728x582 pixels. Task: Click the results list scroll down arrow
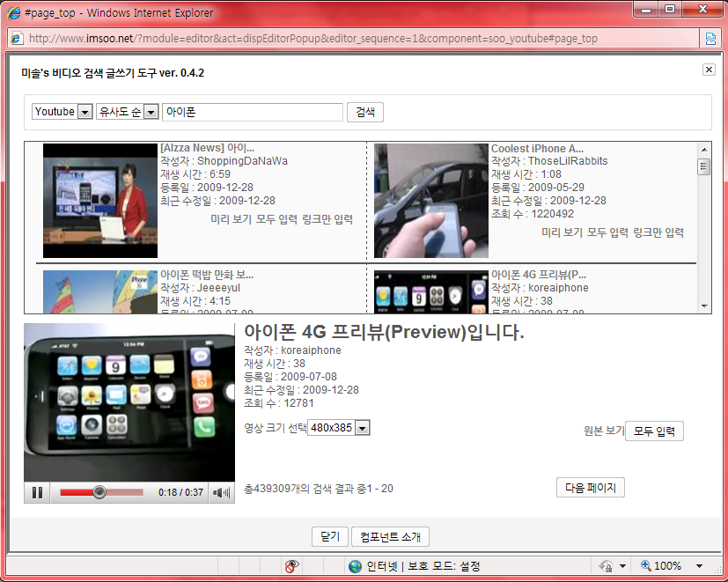pos(704,306)
